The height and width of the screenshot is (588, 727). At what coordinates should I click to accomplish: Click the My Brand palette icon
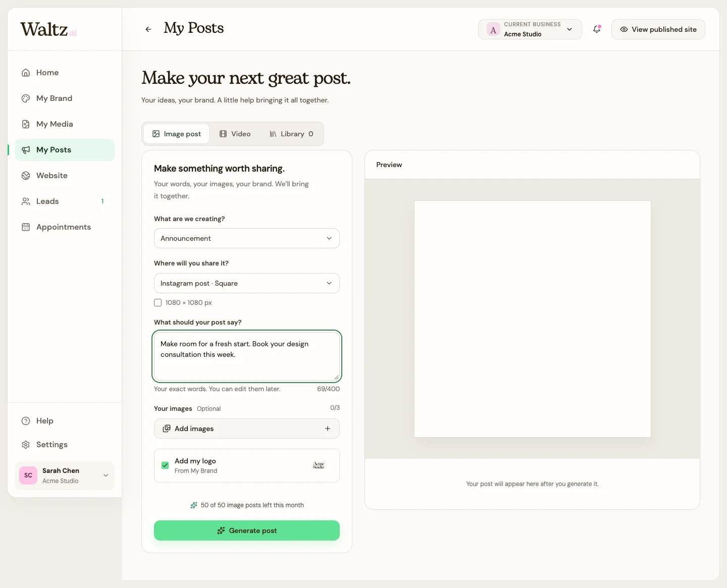[26, 98]
